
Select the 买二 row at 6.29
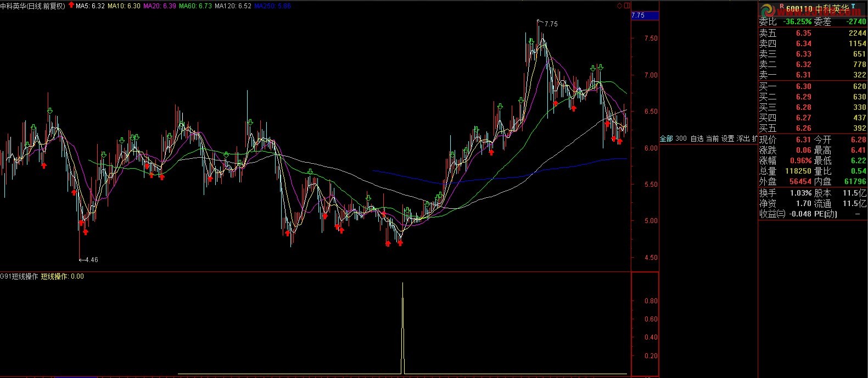coord(813,97)
